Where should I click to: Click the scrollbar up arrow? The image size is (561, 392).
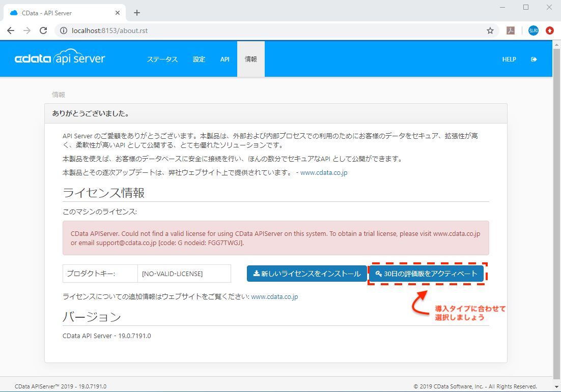[x=556, y=45]
